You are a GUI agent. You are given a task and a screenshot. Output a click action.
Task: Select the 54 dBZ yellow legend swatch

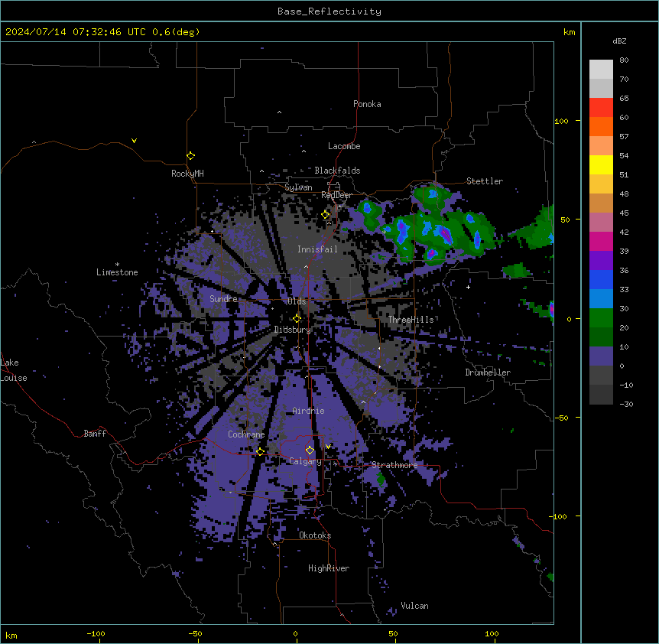601,164
